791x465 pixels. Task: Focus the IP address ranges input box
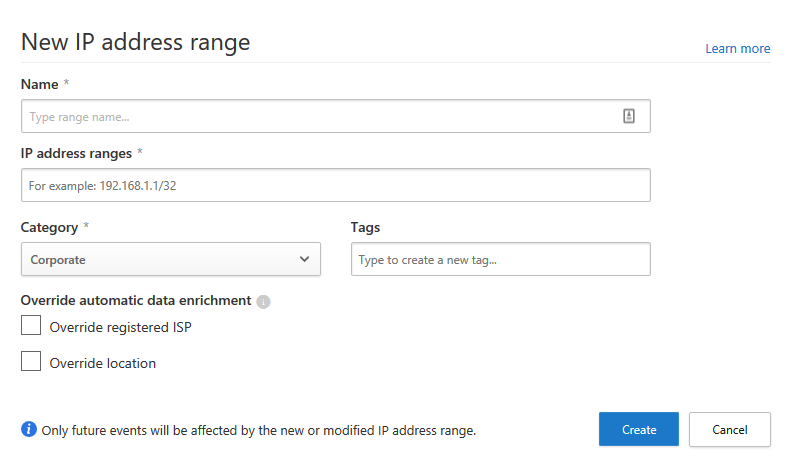(x=335, y=185)
